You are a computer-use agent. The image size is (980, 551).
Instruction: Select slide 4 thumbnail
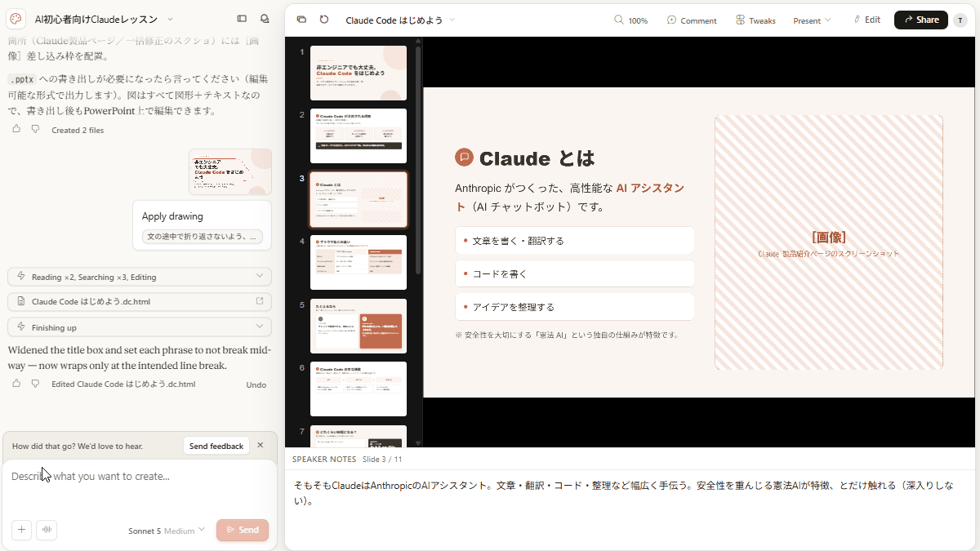[359, 262]
